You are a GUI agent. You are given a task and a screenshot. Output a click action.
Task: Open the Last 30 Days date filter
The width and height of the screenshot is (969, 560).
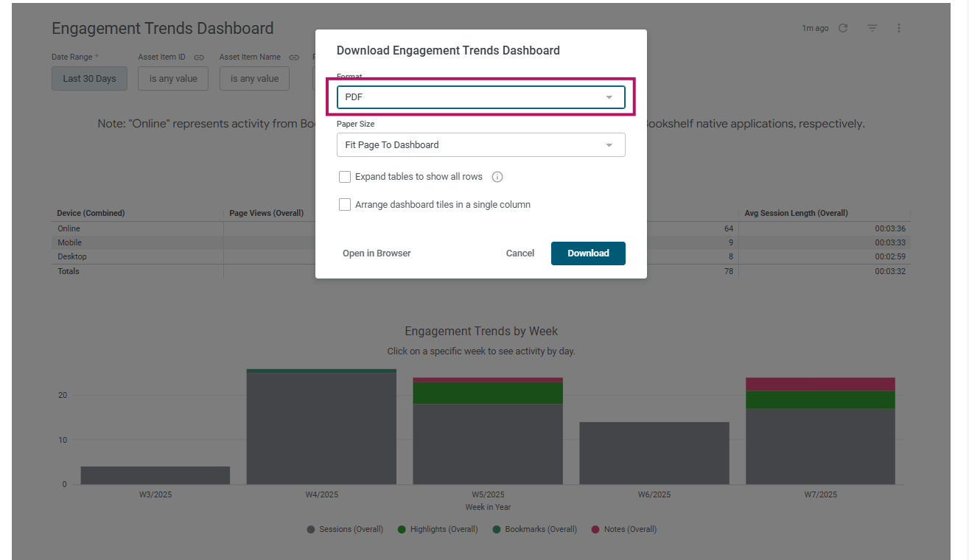click(89, 79)
